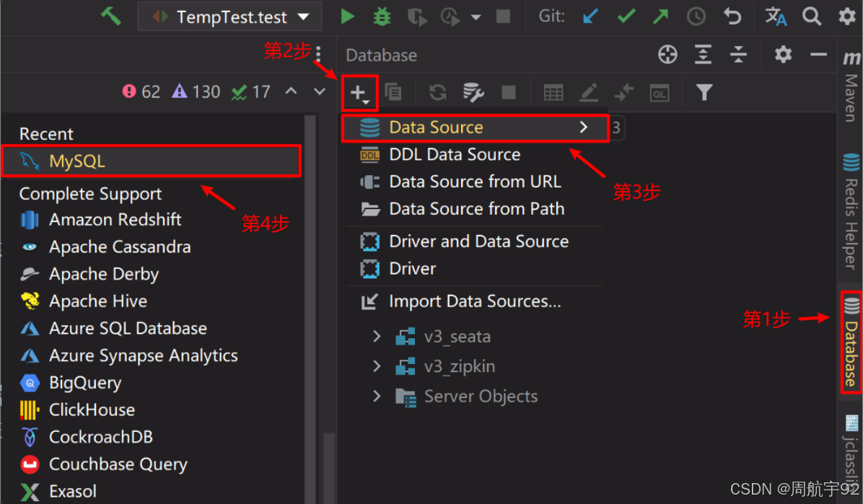Expand the Server Objects node

tap(377, 396)
